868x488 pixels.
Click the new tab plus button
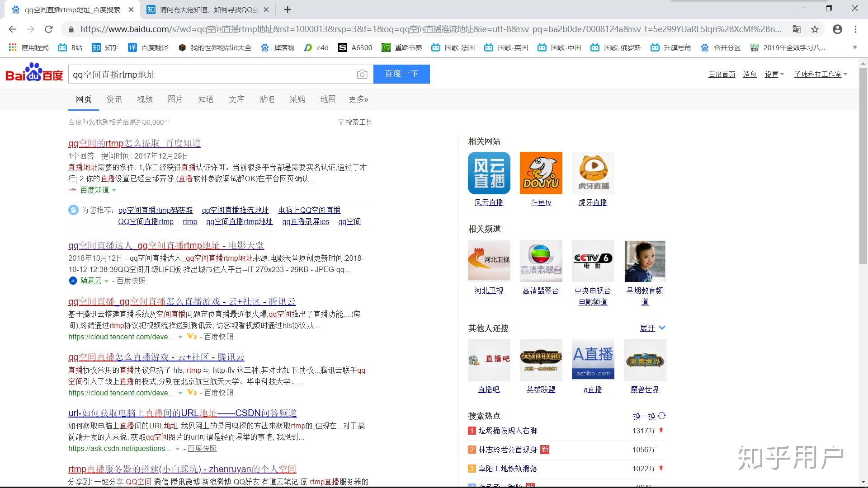[288, 9]
